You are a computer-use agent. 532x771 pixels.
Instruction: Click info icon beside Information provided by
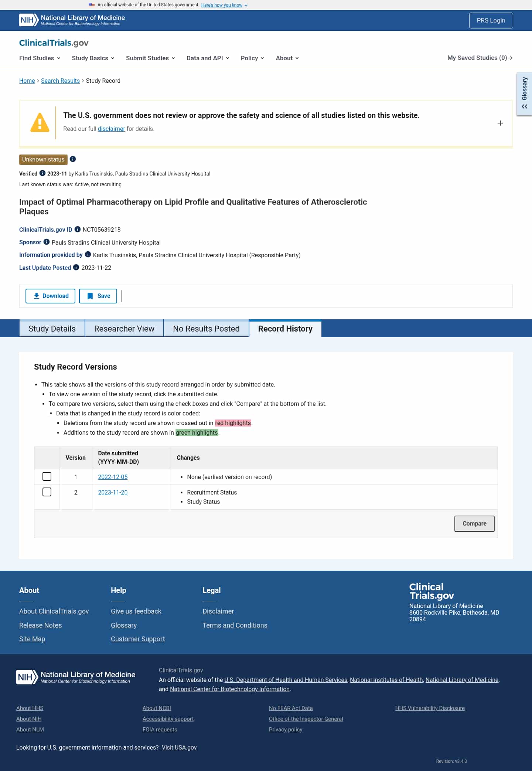(88, 254)
